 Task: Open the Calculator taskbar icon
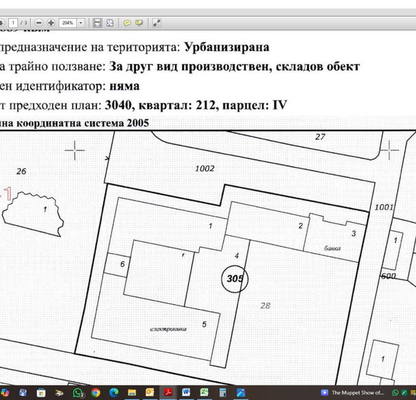tap(222, 393)
